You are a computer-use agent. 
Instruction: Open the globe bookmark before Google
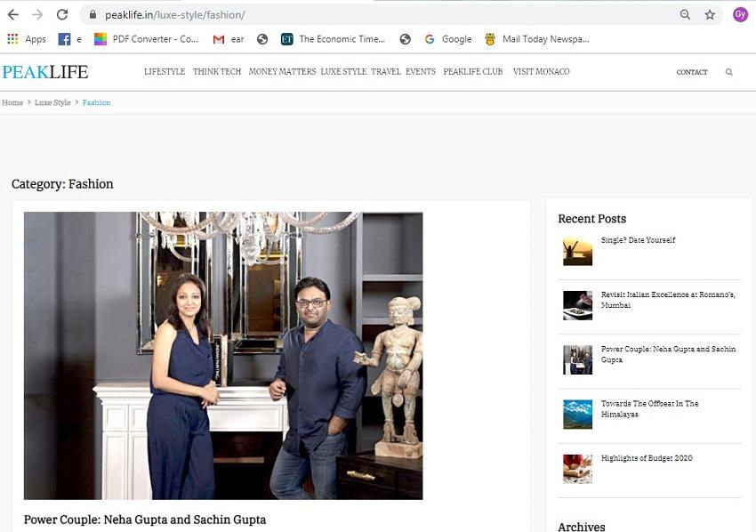point(405,39)
